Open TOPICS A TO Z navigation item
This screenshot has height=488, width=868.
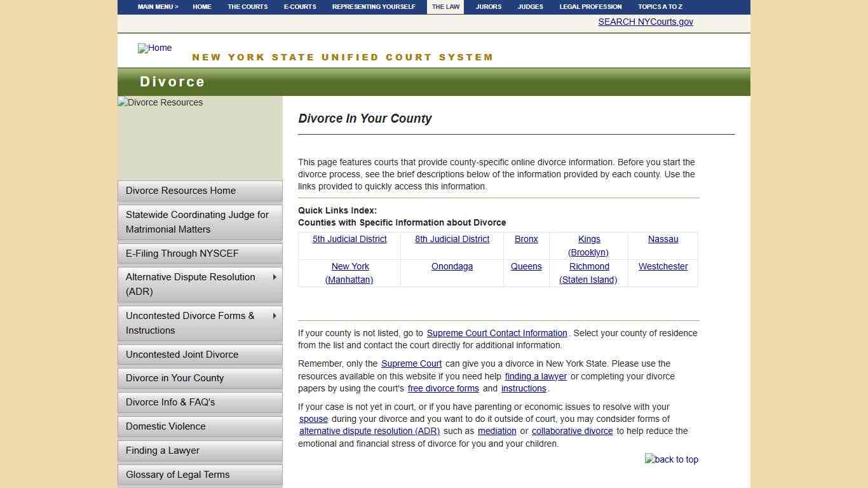(x=659, y=7)
